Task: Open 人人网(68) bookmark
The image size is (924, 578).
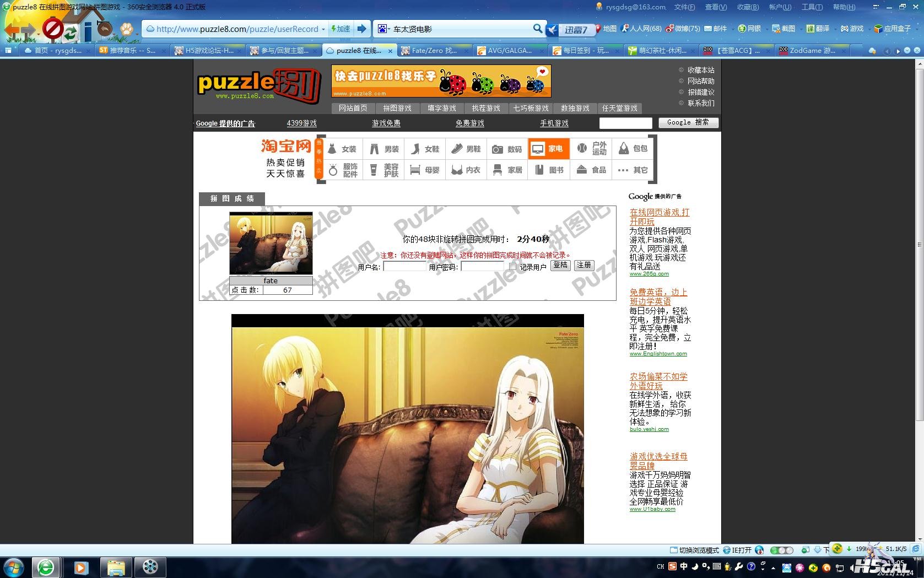Action: pos(641,29)
